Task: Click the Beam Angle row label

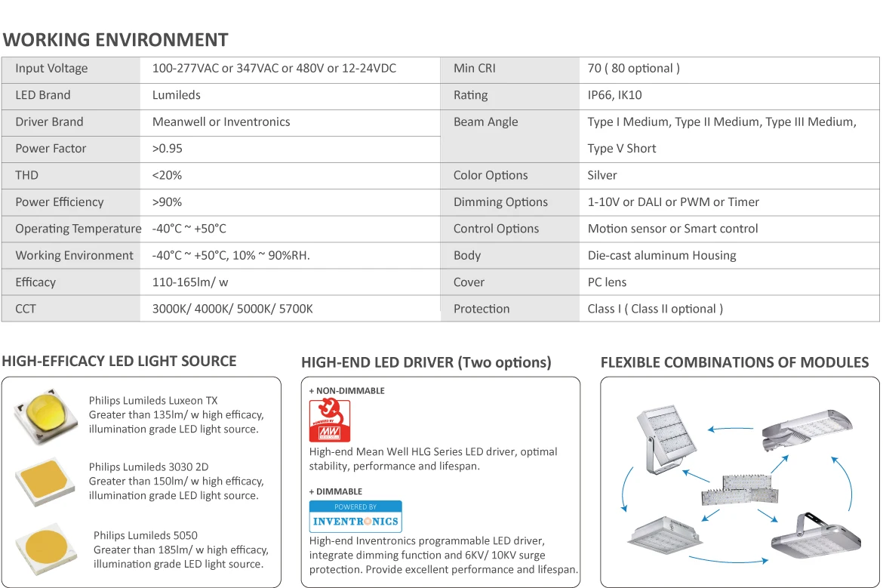Action: pyautogui.click(x=485, y=122)
